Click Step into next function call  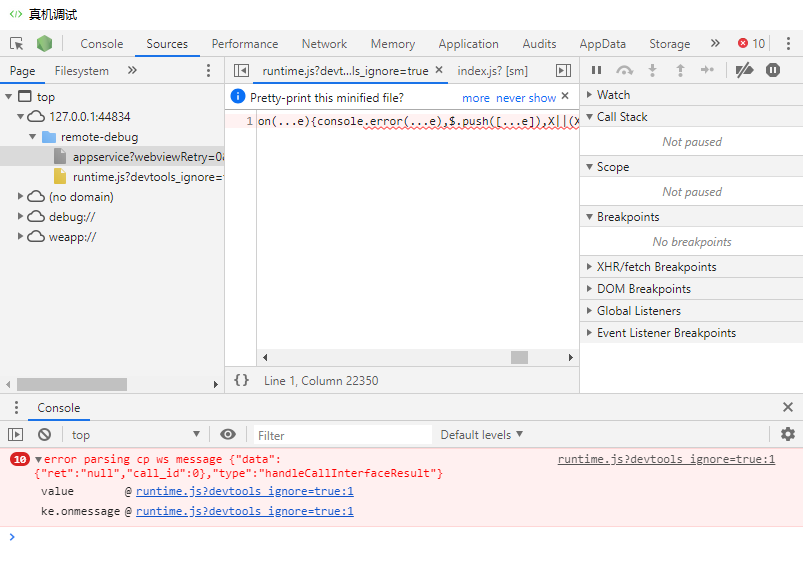pos(652,70)
